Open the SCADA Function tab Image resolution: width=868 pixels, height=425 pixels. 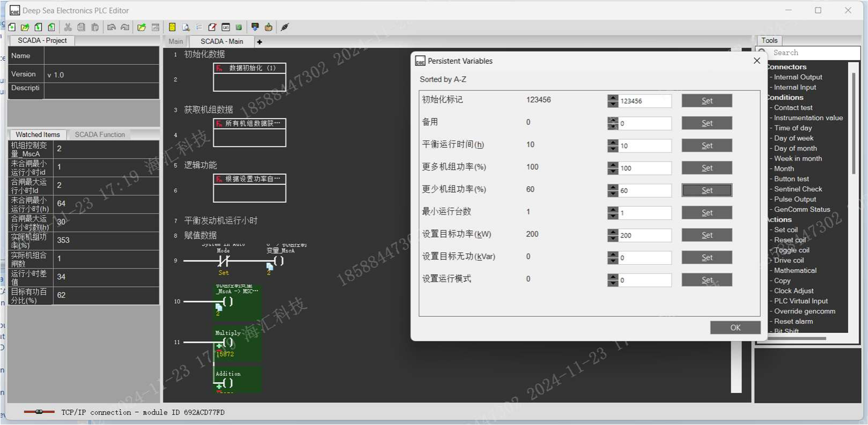click(x=100, y=135)
